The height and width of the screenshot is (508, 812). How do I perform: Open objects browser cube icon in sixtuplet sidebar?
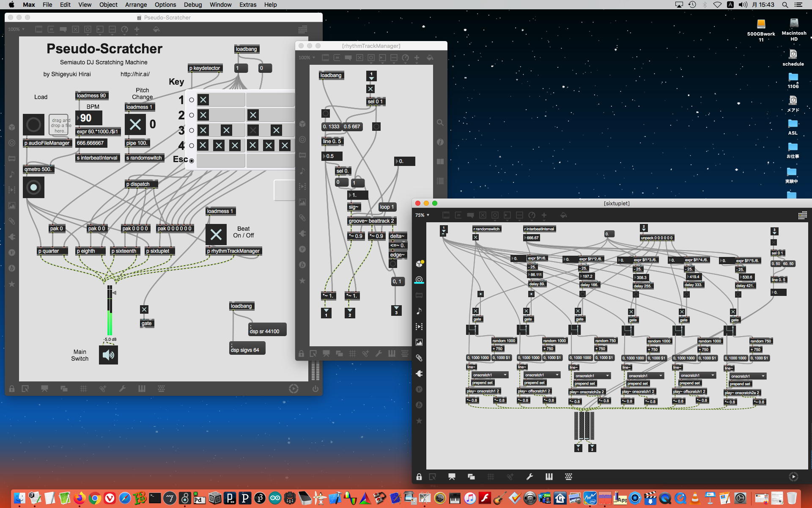[419, 264]
